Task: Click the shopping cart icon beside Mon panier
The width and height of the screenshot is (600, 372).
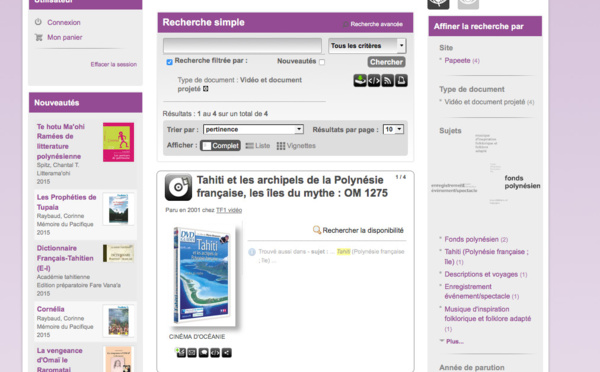Action: point(39,37)
